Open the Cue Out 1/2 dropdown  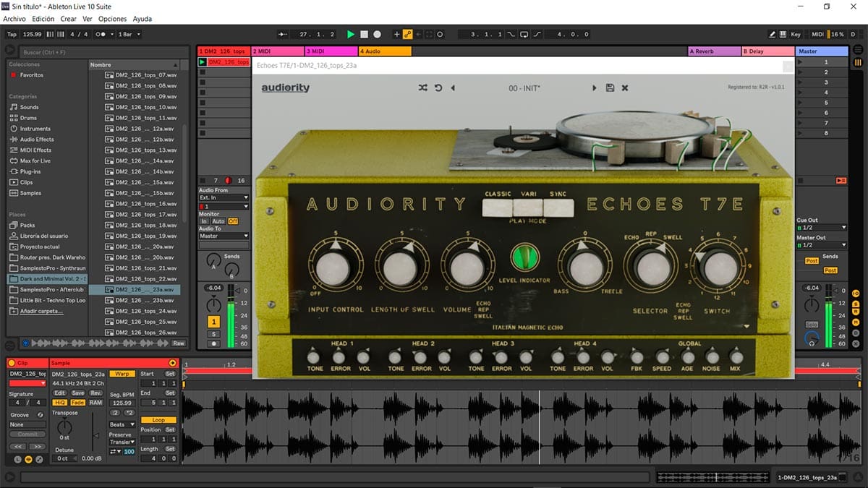pos(821,228)
